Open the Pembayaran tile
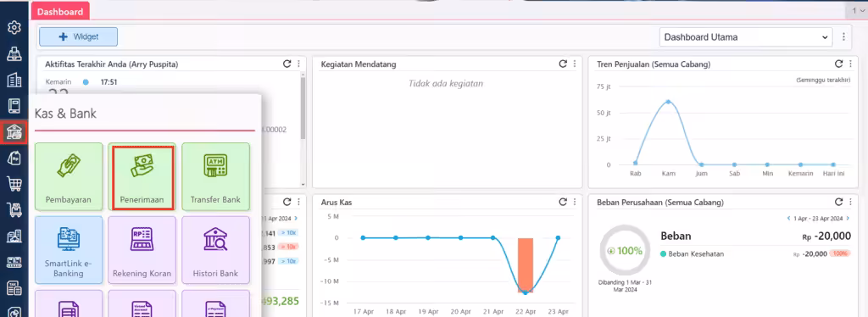The image size is (868, 317). tap(69, 176)
